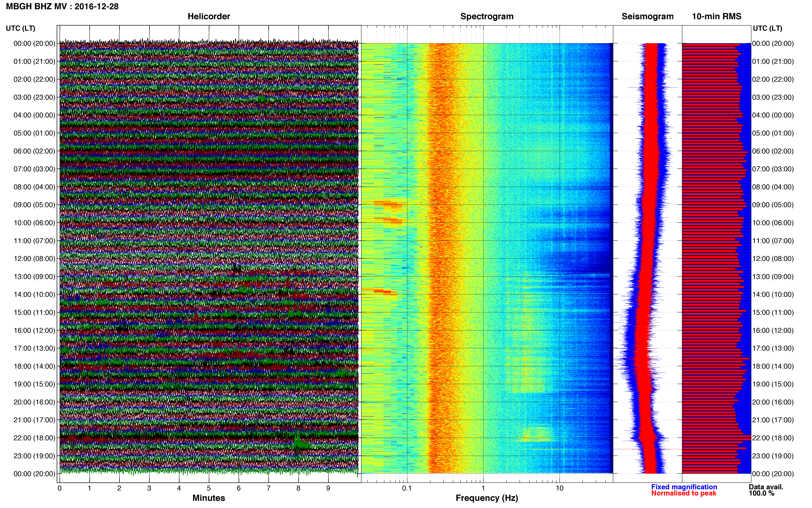Click right time label '14:00 (10:00)'
Viewport: 812px width, 508px height.
tap(773, 295)
